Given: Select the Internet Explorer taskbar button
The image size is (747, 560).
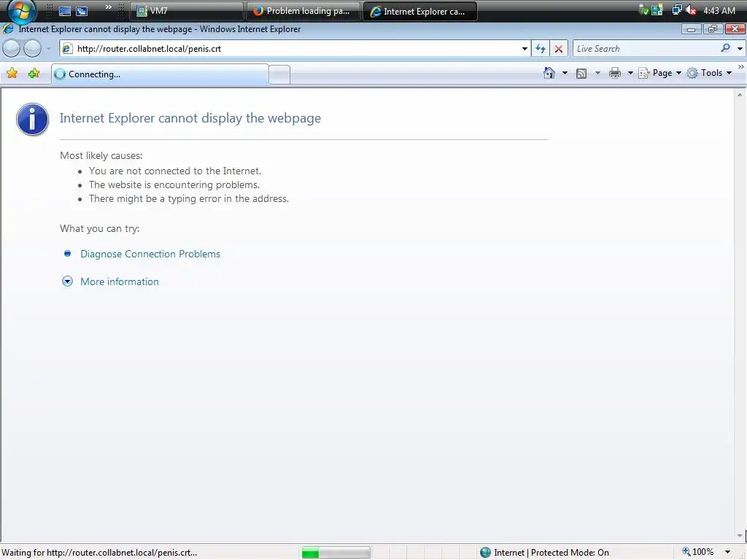Looking at the screenshot, I should coord(419,11).
